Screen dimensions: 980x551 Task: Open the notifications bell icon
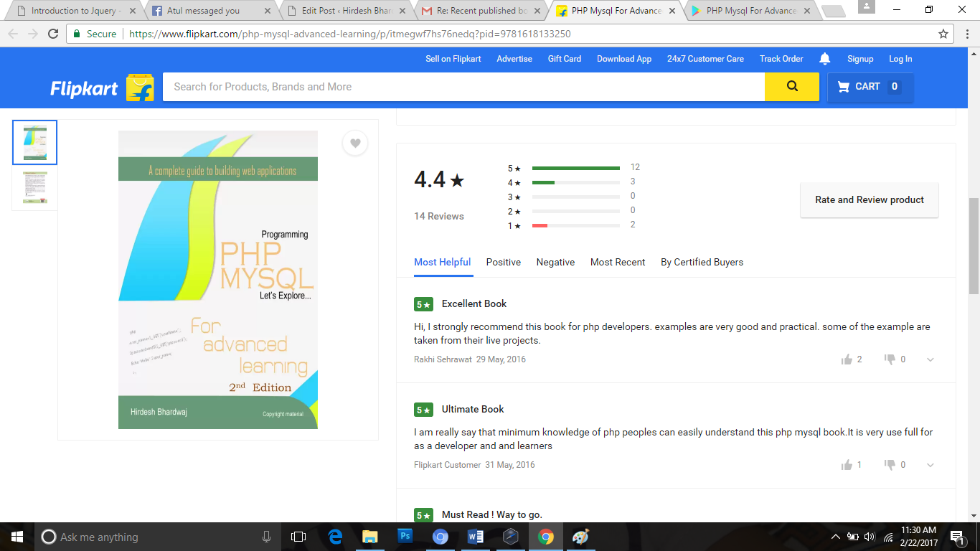[825, 59]
